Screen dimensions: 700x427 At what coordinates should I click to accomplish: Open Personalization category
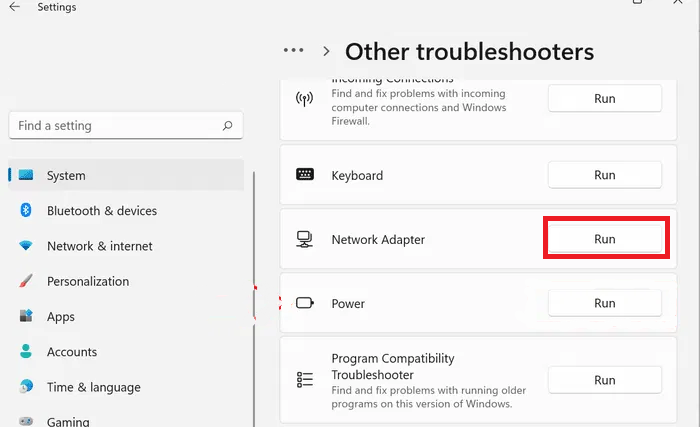pyautogui.click(x=126, y=281)
